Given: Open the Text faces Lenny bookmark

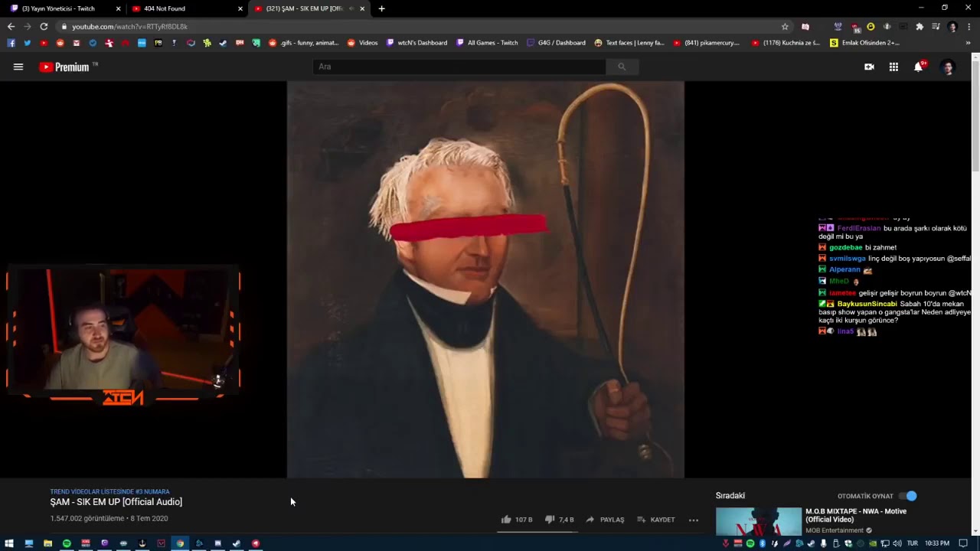Looking at the screenshot, I should (629, 43).
